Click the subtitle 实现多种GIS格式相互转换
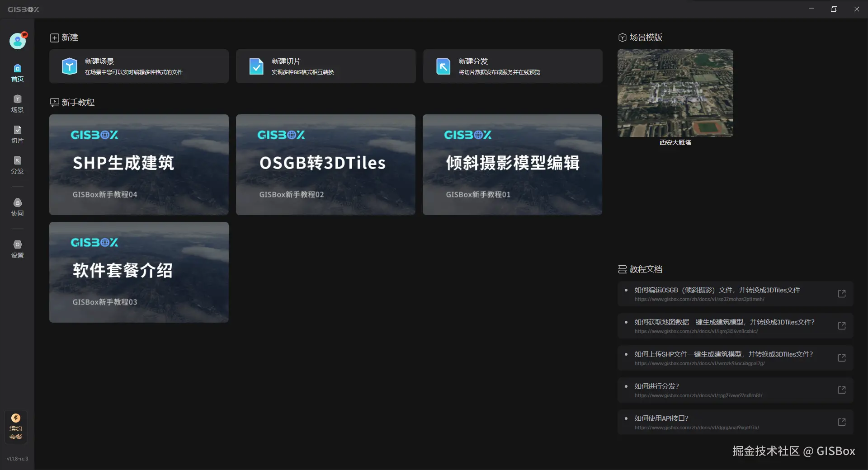Image resolution: width=868 pixels, height=470 pixels. (303, 72)
